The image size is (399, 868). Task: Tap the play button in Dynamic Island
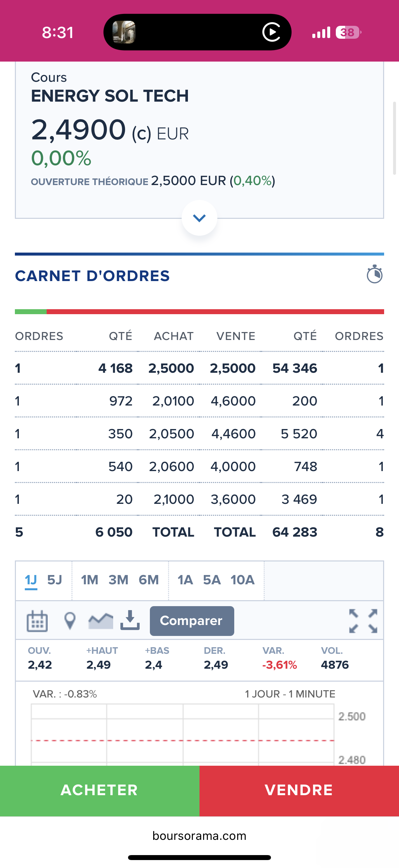271,32
